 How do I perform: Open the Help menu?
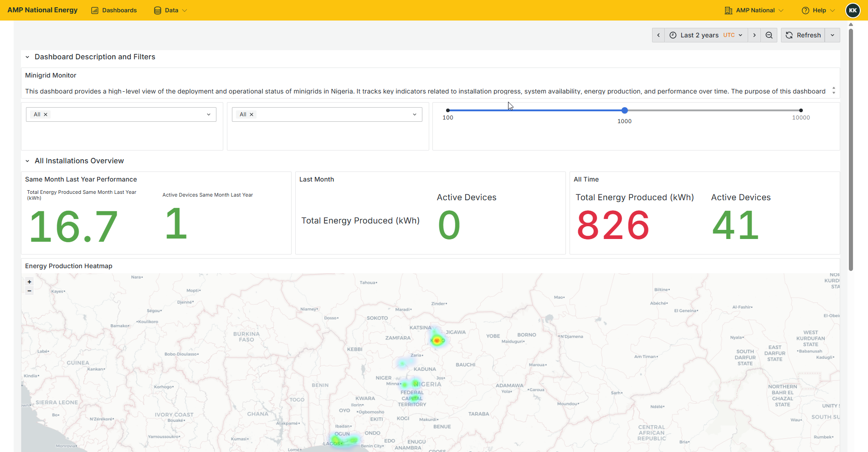pyautogui.click(x=818, y=10)
